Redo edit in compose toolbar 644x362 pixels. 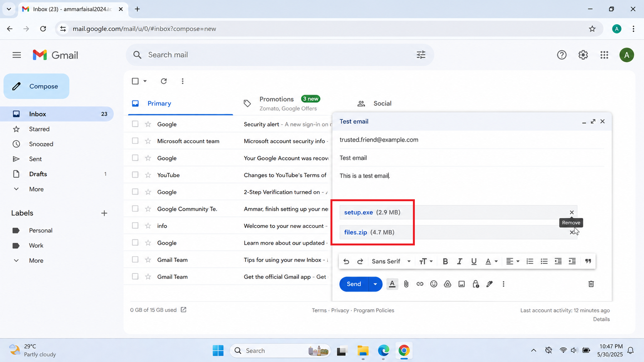pos(360,261)
